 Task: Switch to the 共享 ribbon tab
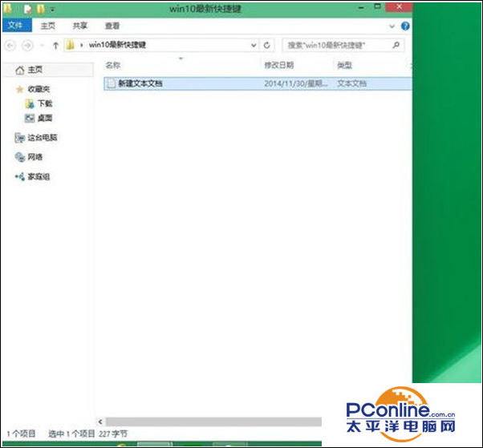click(x=80, y=26)
